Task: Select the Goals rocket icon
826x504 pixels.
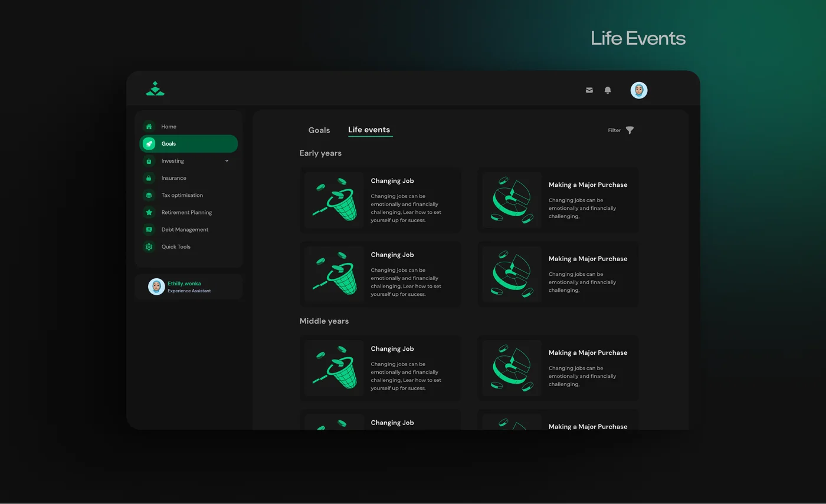Action: coord(149,144)
